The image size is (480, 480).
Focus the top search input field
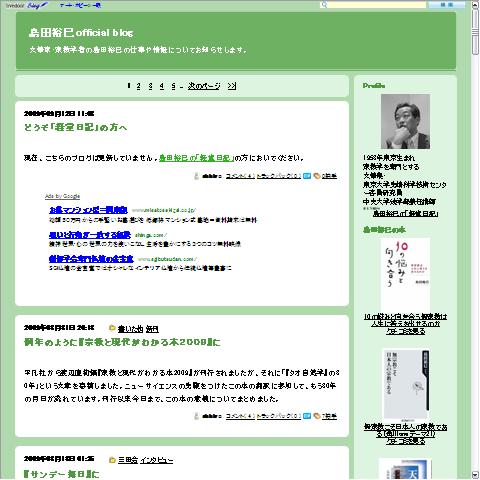(x=377, y=5)
